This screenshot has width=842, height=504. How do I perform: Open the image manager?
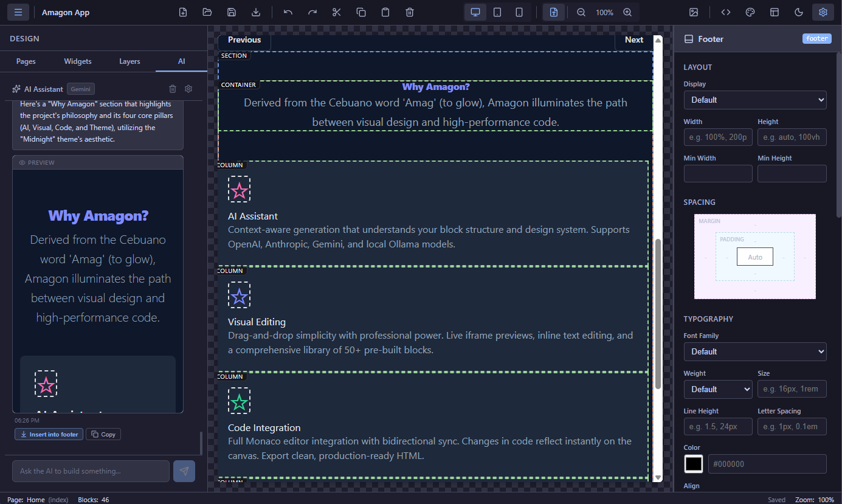[x=694, y=12]
